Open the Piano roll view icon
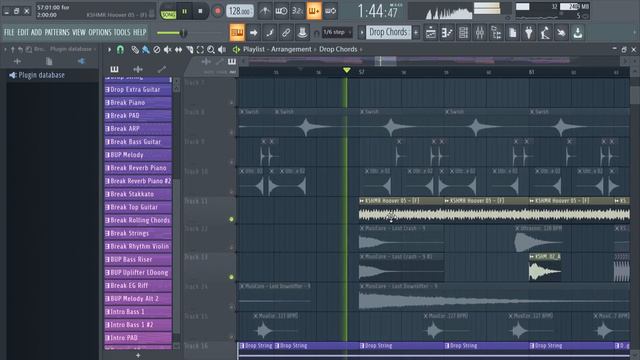This screenshot has height=360, width=640. [x=447, y=33]
